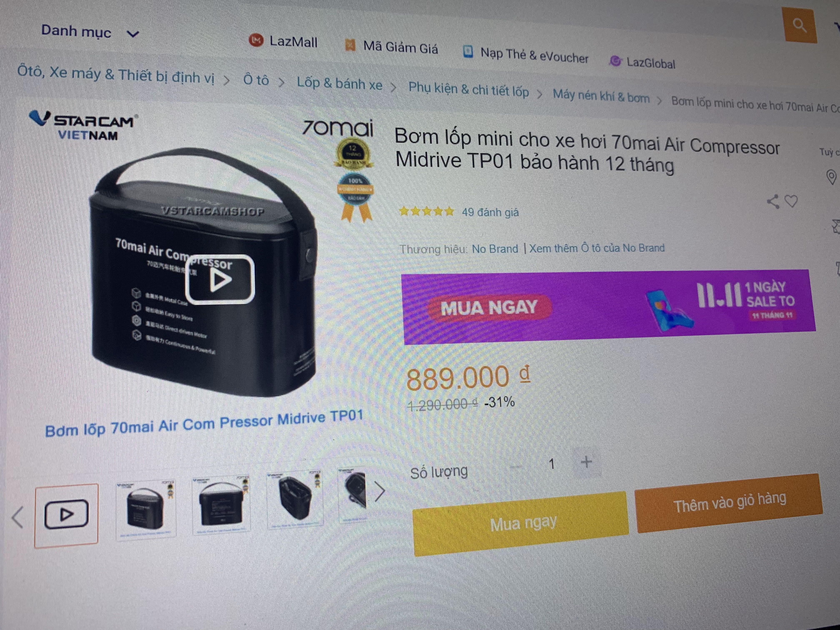Click the LazMall icon in navigation
This screenshot has height=630, width=840.
tap(256, 40)
